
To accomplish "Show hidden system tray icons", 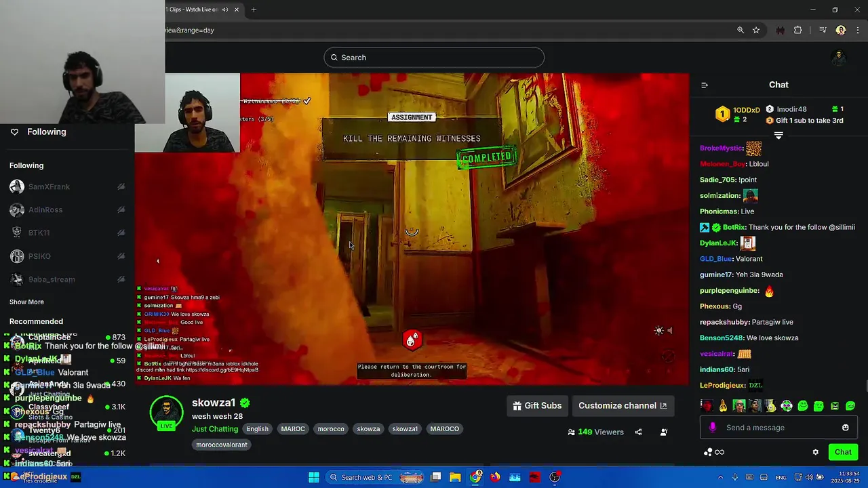I will click(721, 478).
